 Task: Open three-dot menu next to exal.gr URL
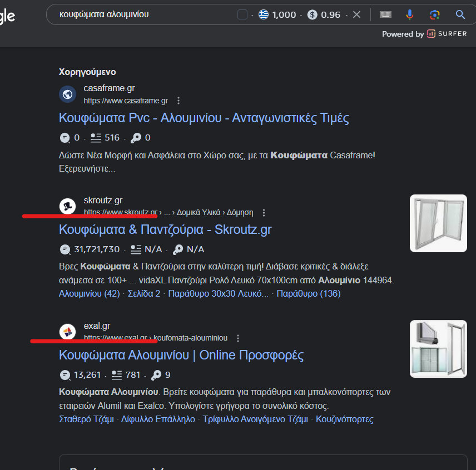coord(238,338)
